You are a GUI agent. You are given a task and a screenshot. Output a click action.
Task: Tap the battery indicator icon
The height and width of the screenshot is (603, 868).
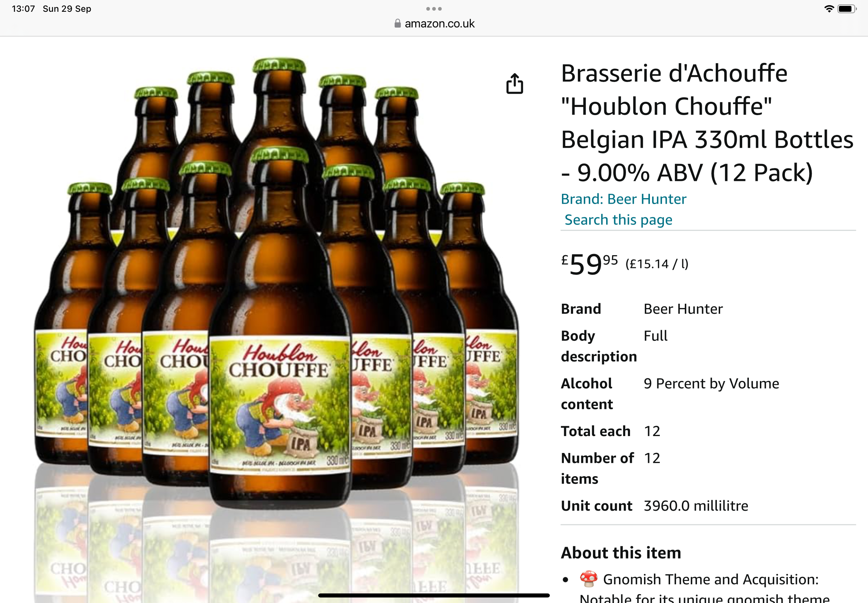(x=847, y=9)
